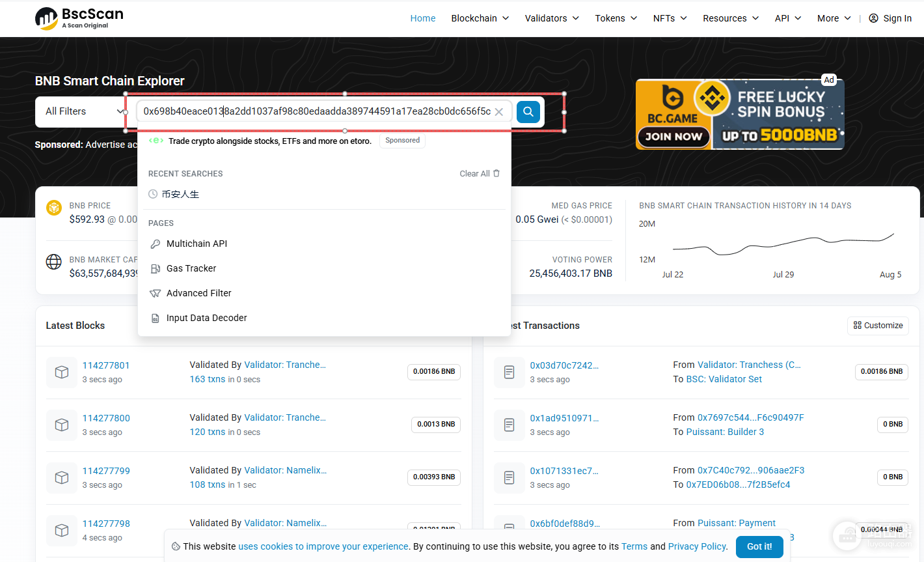924x562 pixels.
Task: Go to the Home nav item
Action: click(423, 18)
